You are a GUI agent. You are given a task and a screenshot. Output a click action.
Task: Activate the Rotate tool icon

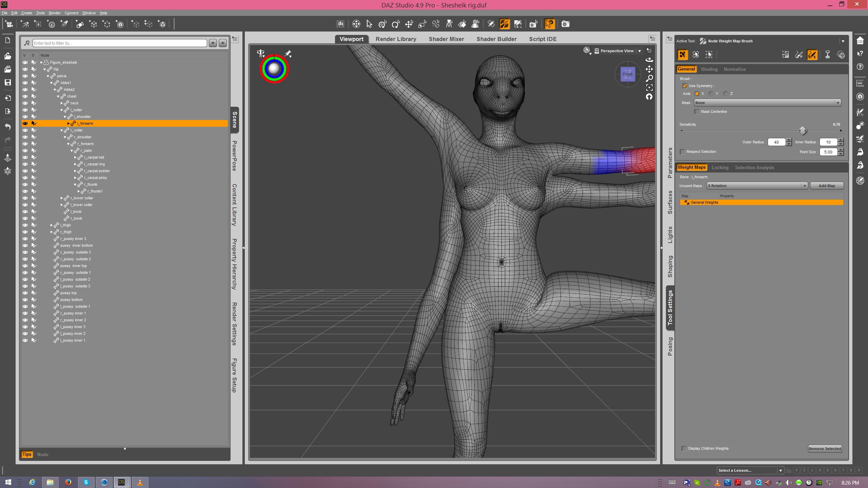tap(396, 24)
